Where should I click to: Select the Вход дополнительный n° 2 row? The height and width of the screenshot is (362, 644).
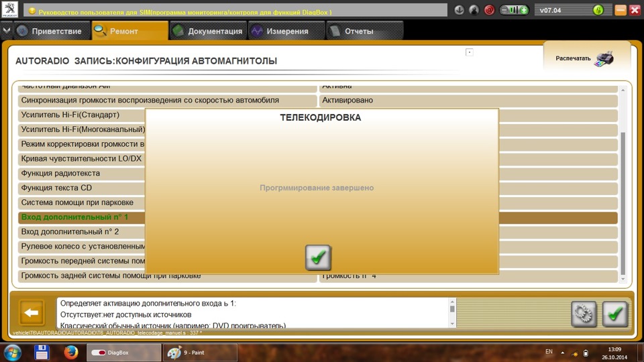(81, 232)
